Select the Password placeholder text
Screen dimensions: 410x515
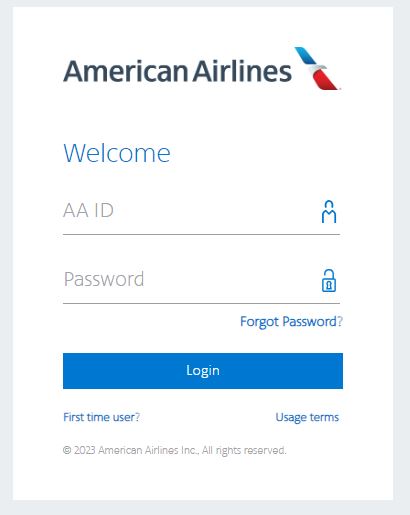(104, 279)
